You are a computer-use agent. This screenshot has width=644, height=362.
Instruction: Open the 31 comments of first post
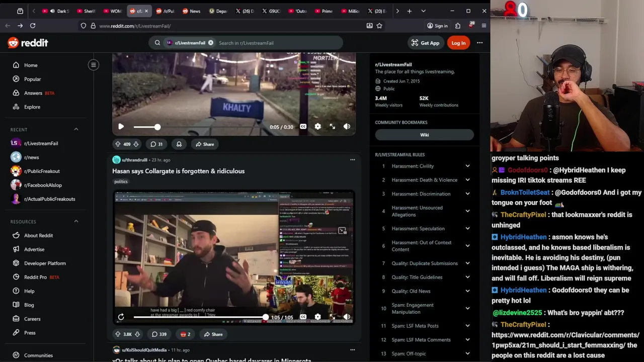[x=156, y=144]
